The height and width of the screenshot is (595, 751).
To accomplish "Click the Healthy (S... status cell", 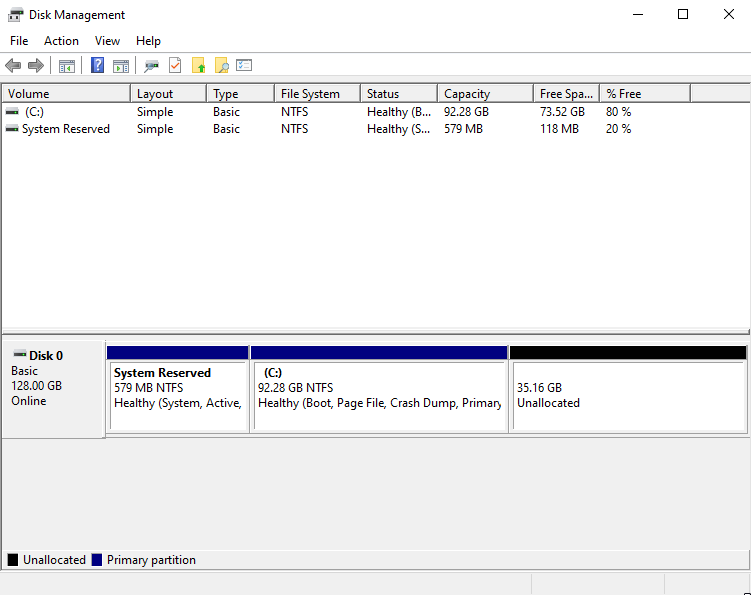I will click(398, 129).
